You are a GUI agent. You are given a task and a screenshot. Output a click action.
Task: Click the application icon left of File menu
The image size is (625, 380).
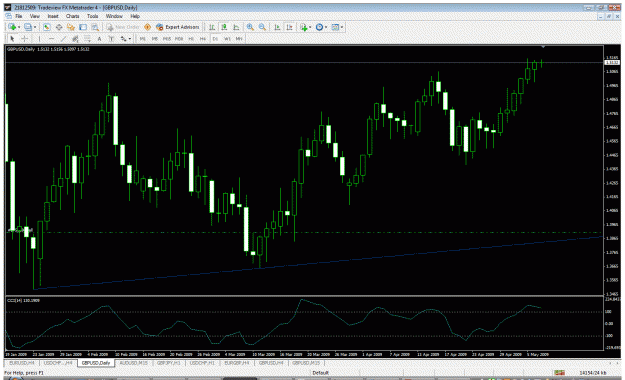point(8,16)
